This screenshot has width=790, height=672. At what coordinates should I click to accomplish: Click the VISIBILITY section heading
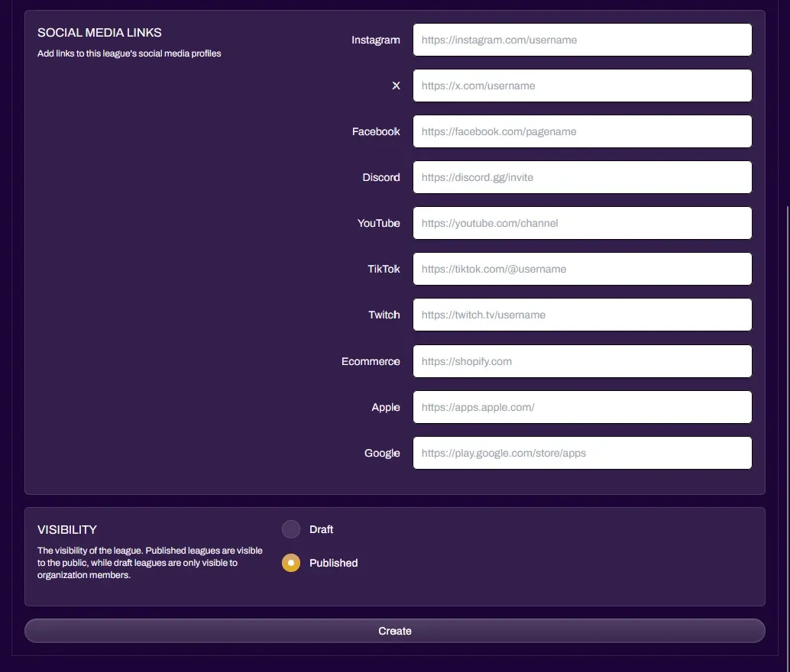(67, 530)
